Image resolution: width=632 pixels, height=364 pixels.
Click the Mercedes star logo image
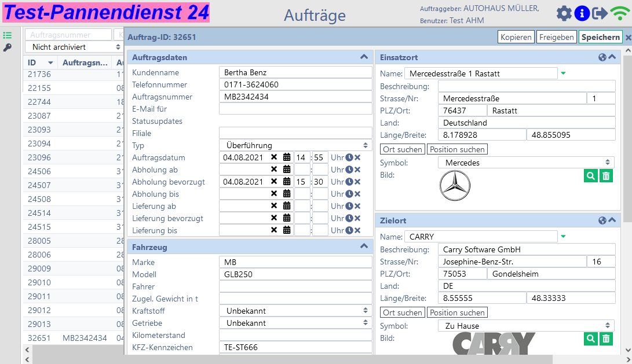click(x=455, y=186)
